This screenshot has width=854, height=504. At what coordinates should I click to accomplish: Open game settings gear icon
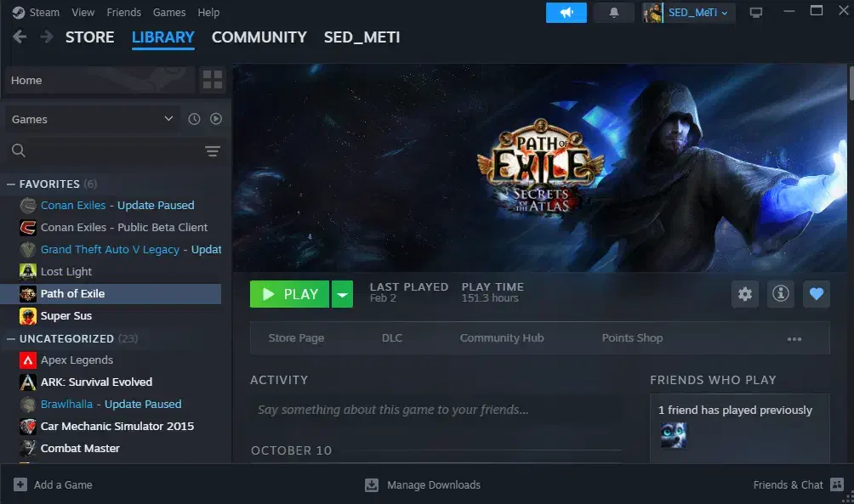pos(744,294)
